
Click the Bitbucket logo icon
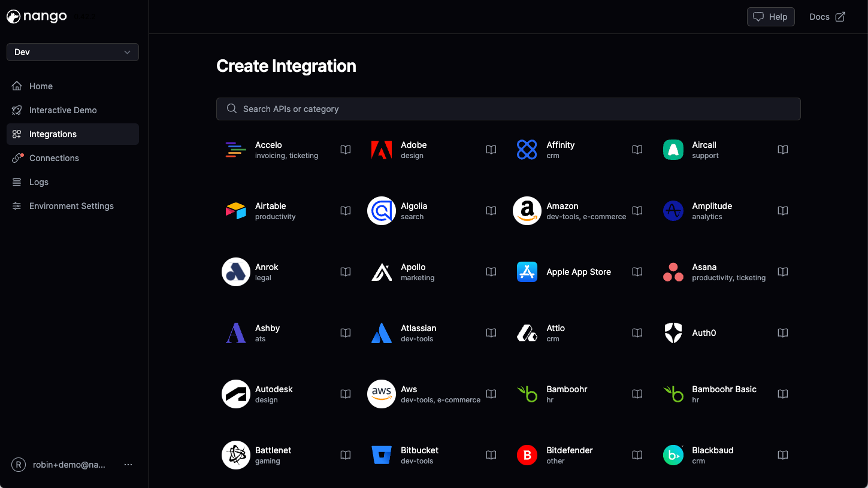(x=382, y=455)
